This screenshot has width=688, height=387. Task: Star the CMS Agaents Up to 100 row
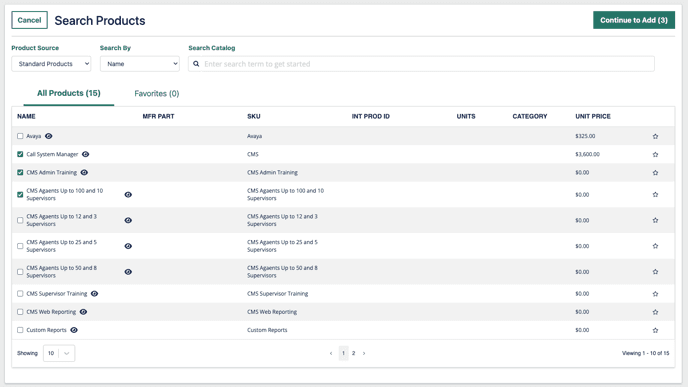(x=655, y=194)
